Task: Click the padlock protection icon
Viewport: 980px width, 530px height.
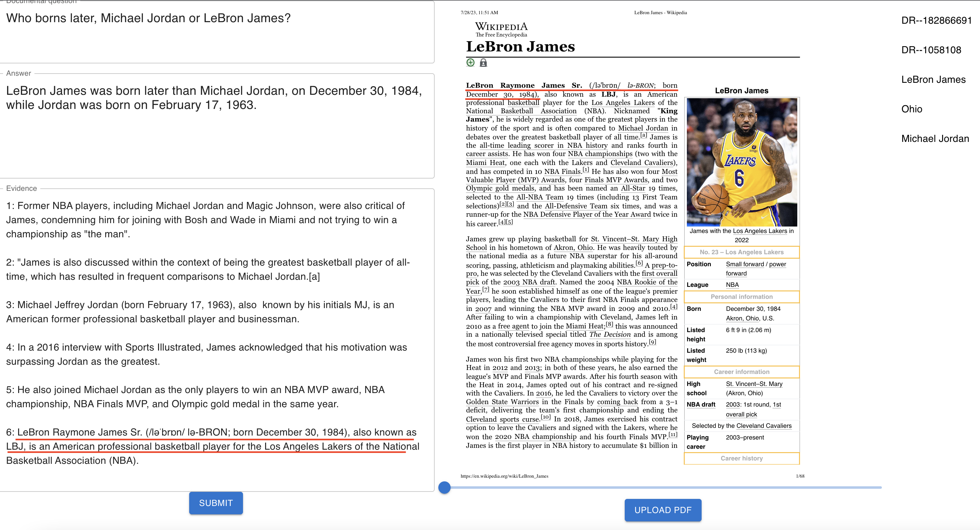Action: (483, 62)
